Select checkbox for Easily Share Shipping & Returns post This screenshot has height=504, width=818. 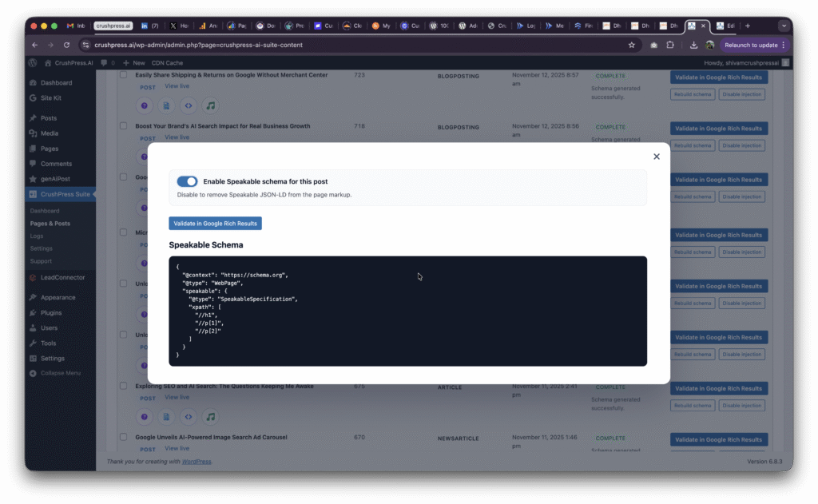tap(123, 74)
